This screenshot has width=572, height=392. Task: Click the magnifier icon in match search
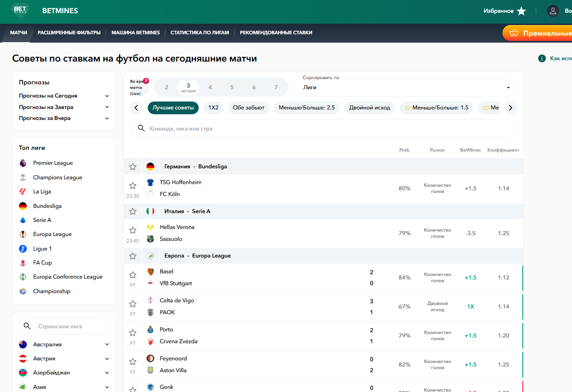click(x=142, y=128)
